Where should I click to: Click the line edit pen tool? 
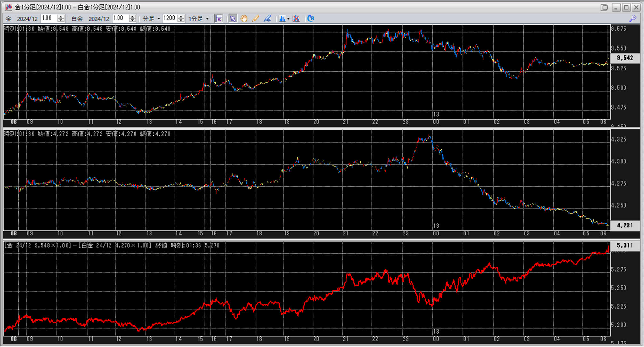[x=267, y=19]
